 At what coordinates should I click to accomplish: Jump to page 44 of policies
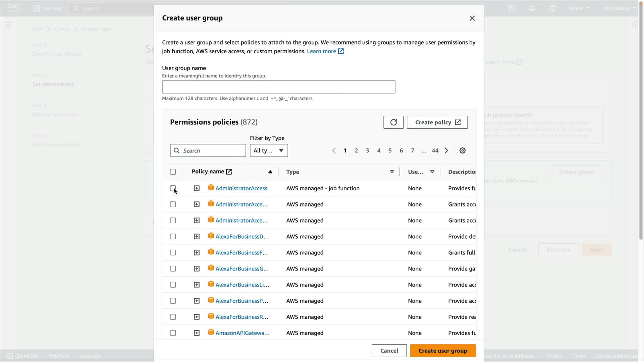(435, 150)
